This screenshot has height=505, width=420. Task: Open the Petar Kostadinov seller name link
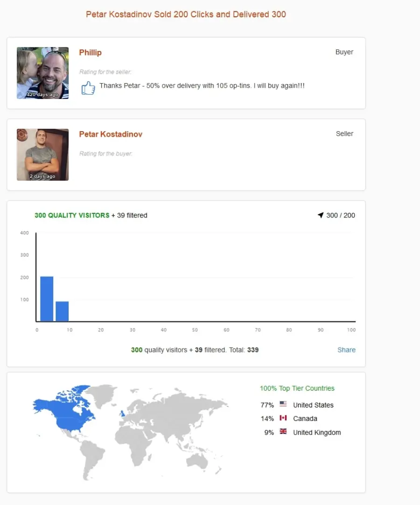coord(111,134)
